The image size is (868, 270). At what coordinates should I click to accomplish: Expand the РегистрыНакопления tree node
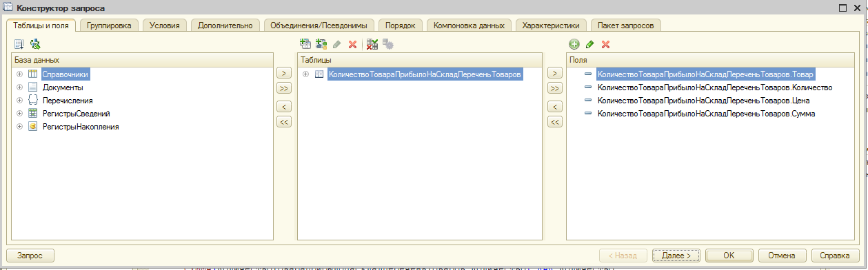coord(19,126)
